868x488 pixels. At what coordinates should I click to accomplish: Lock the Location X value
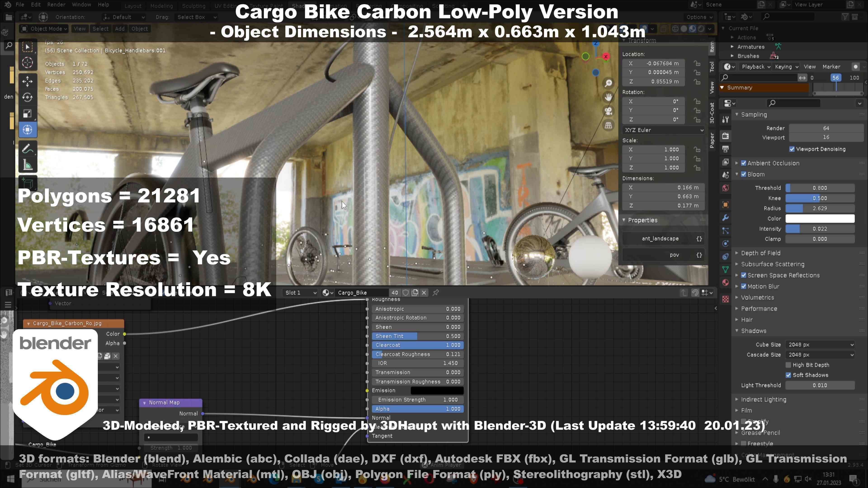tap(697, 64)
